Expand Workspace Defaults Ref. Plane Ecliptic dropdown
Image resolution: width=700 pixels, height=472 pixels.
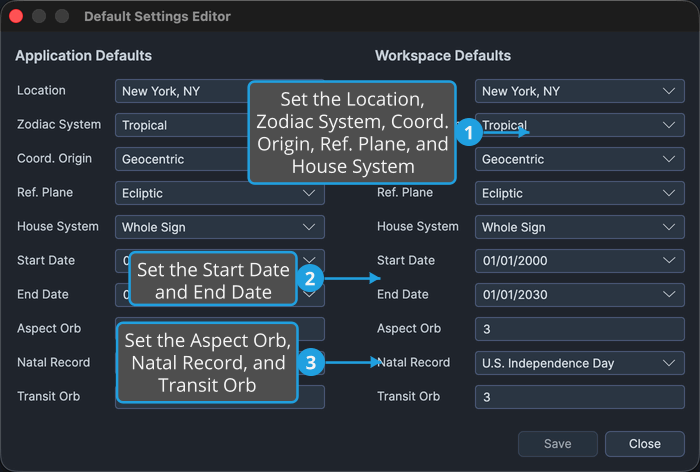(579, 193)
